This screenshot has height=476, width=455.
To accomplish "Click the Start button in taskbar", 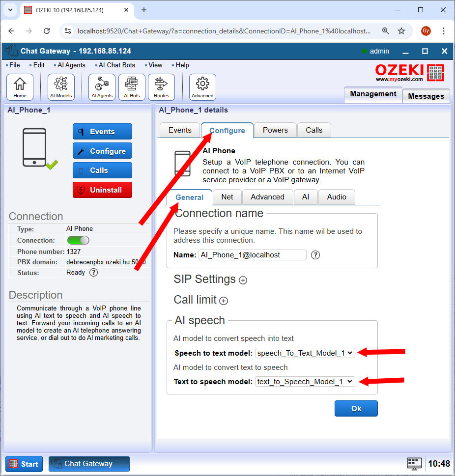I will (24, 464).
